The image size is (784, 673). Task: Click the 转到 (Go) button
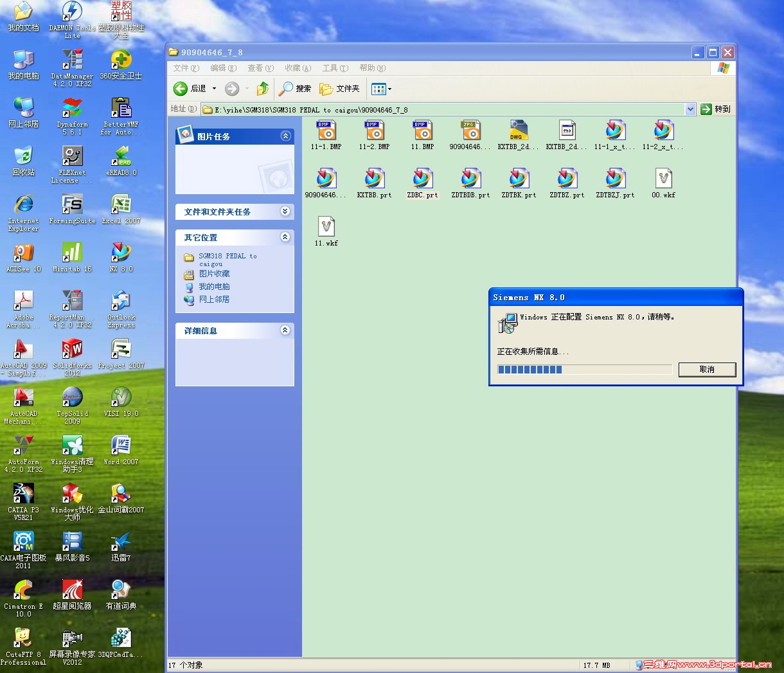tap(716, 109)
